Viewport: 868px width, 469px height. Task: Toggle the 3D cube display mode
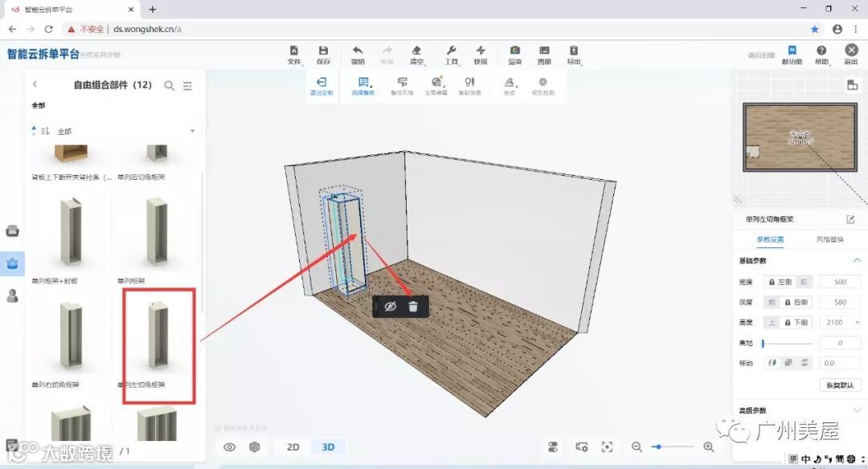coord(255,447)
